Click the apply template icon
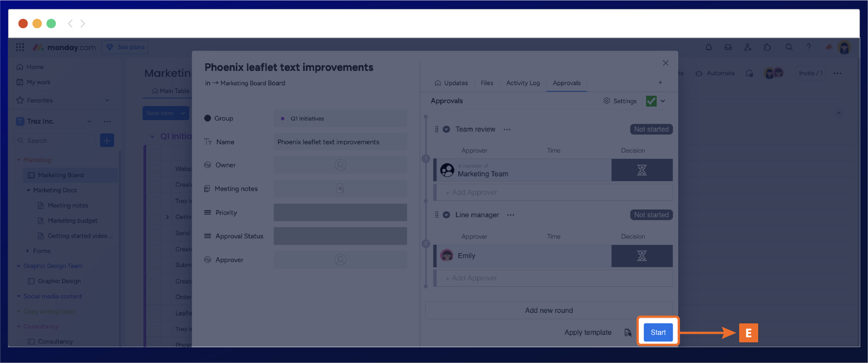Image resolution: width=868 pixels, height=363 pixels. [628, 333]
